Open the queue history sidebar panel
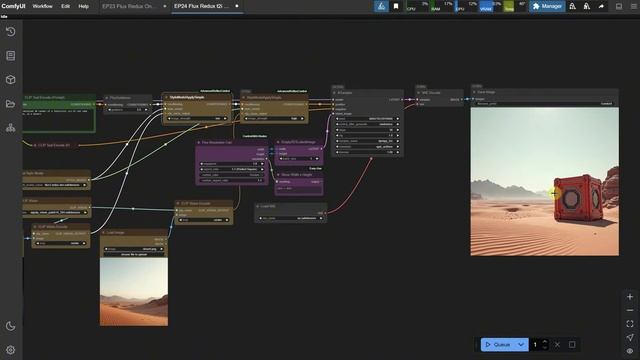640x360 pixels. (11, 31)
